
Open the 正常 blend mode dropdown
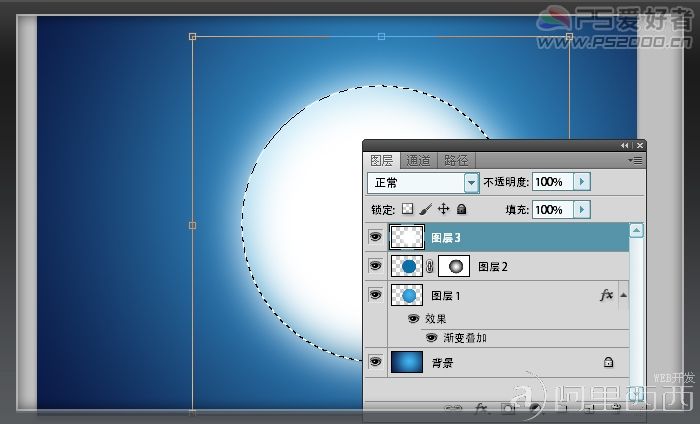(x=471, y=183)
